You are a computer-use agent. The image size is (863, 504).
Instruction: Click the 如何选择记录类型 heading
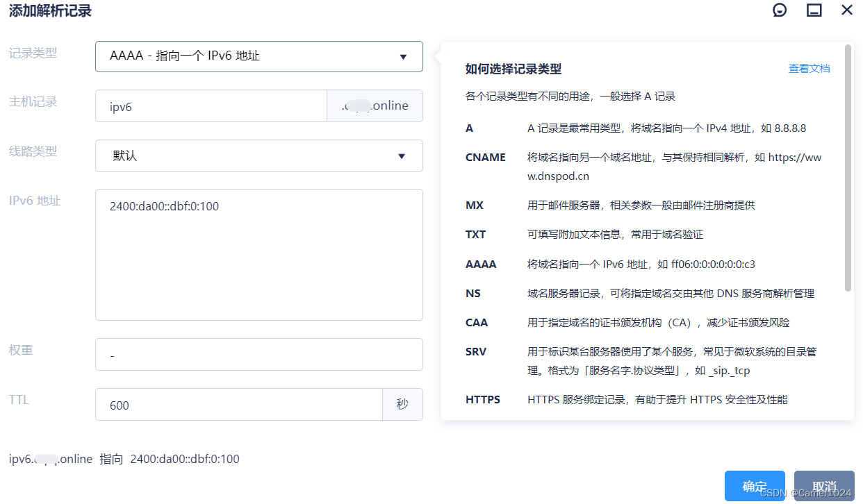(513, 69)
